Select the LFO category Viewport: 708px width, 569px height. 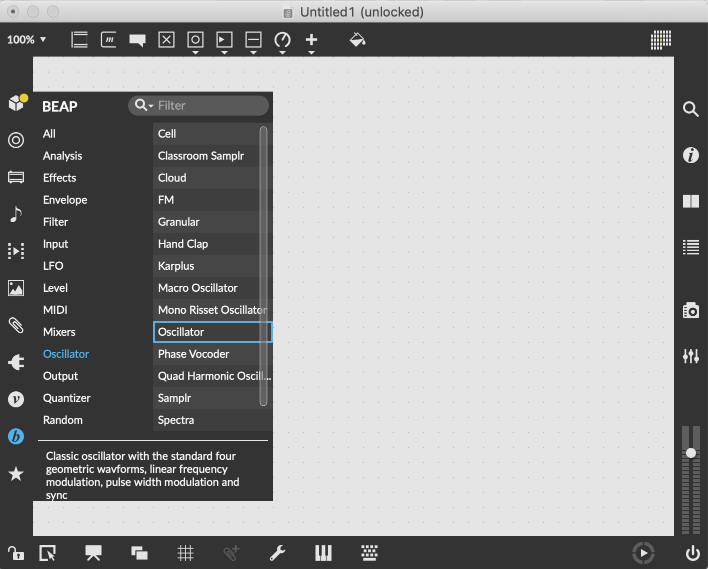click(53, 266)
